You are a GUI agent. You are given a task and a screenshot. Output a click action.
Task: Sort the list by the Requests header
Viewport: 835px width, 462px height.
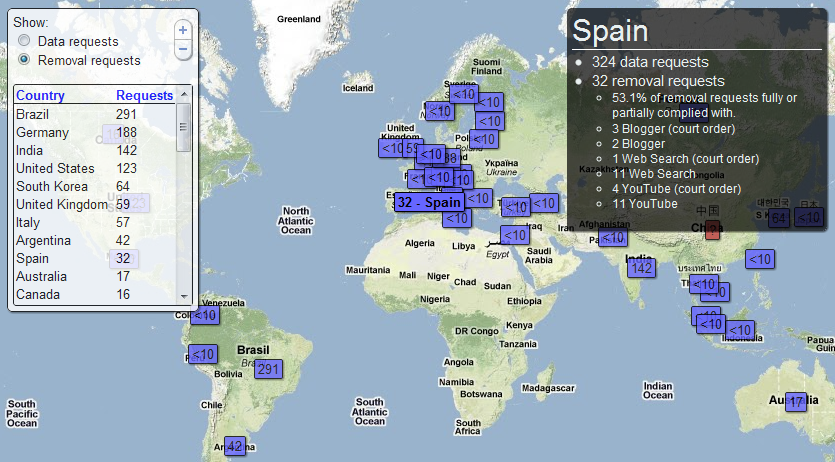coord(144,95)
